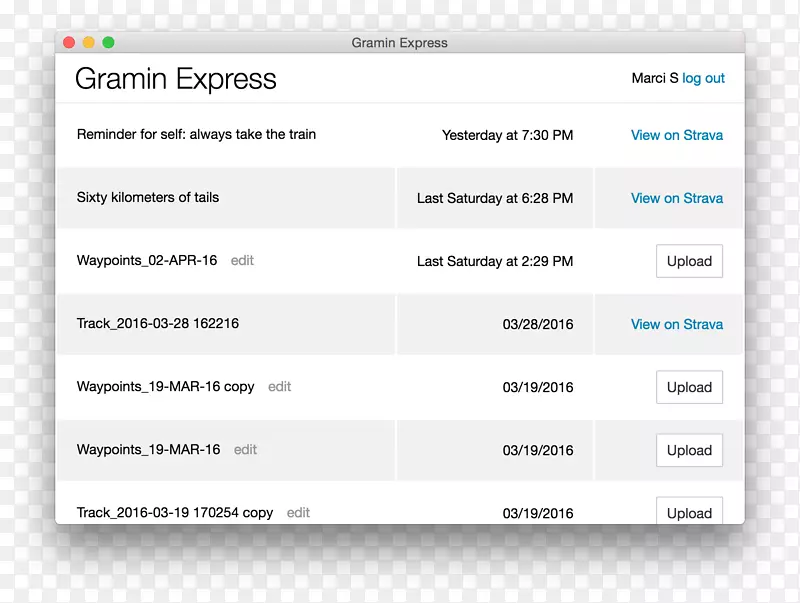Select the 'Reminder for self: always take the train' row title
The width and height of the screenshot is (800, 603).
point(196,135)
